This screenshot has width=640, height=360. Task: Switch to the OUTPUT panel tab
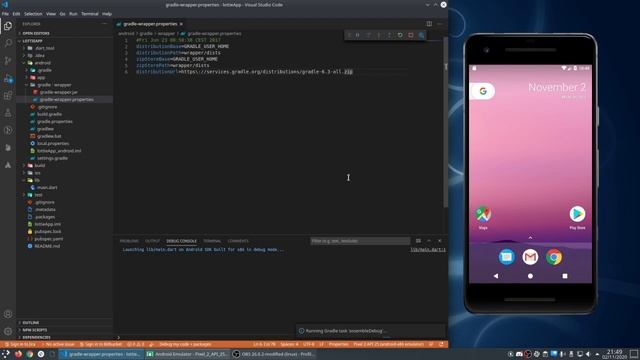(152, 241)
